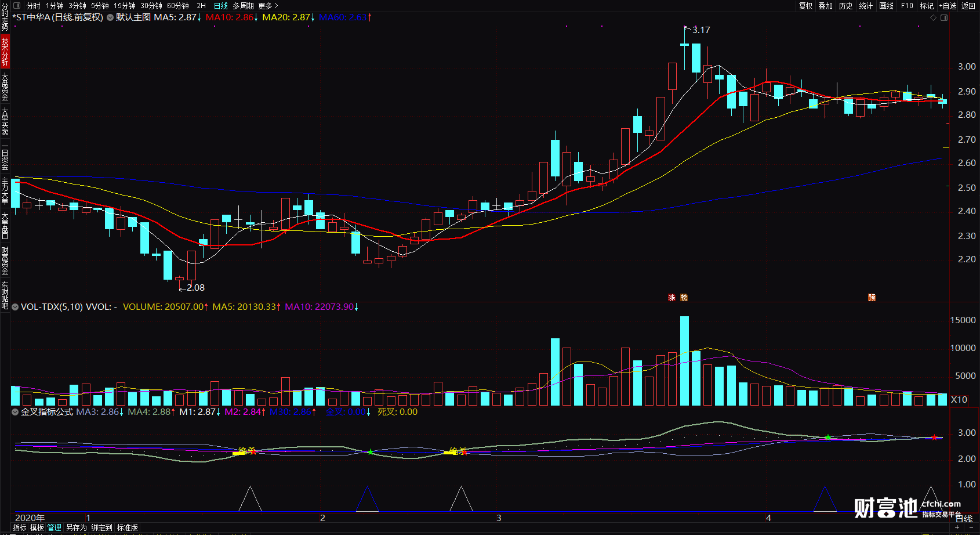980x535 pixels.
Task: Open the 统计 statistics tool
Action: [x=866, y=6]
